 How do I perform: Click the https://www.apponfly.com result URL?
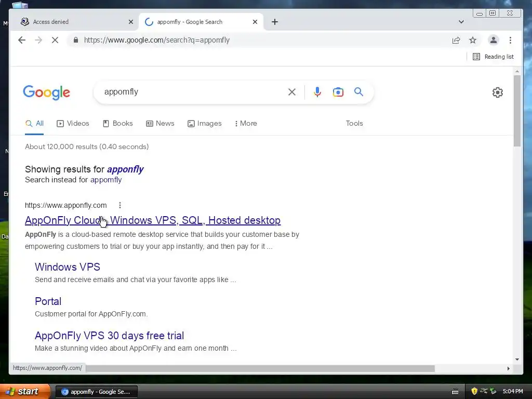click(66, 205)
